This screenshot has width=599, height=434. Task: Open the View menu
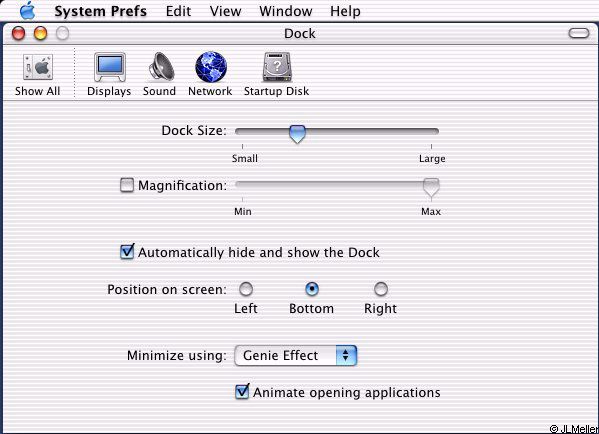225,11
